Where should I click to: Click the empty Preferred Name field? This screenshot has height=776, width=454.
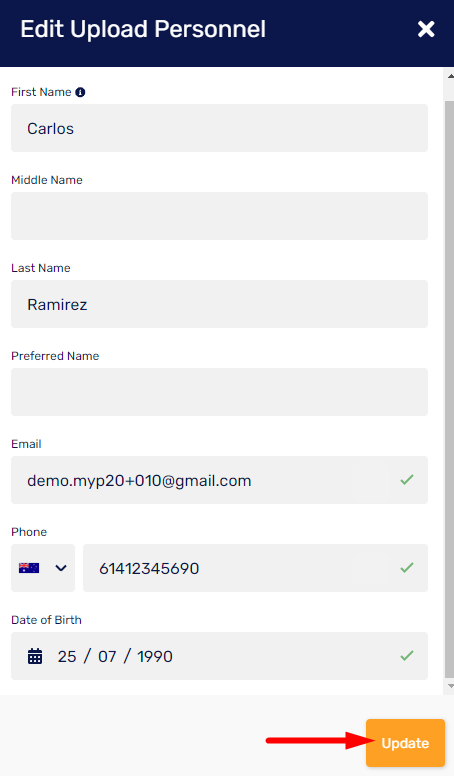(x=219, y=392)
